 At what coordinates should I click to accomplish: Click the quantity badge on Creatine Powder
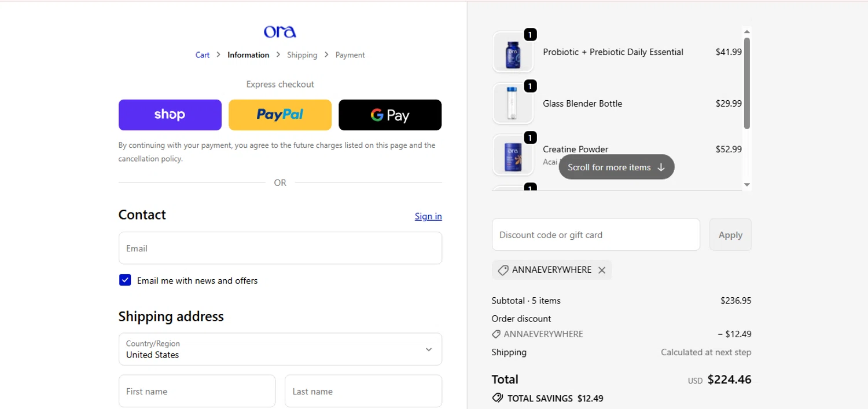tap(530, 138)
